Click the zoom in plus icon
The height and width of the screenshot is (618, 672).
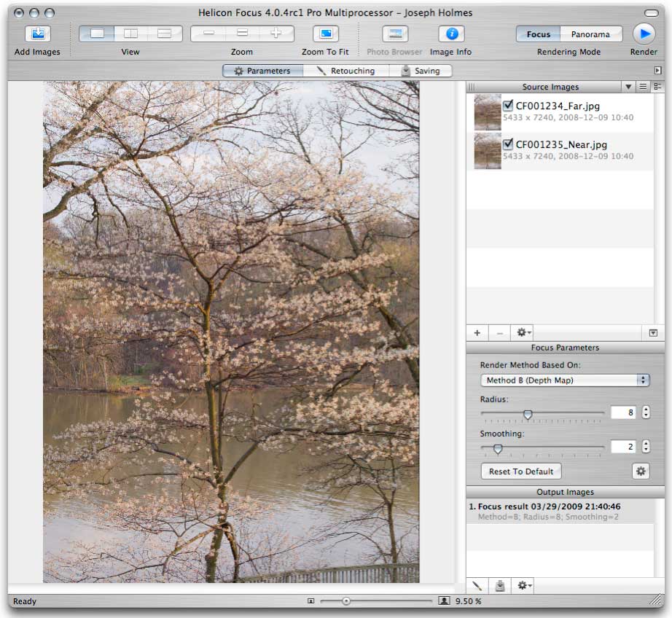tap(276, 34)
